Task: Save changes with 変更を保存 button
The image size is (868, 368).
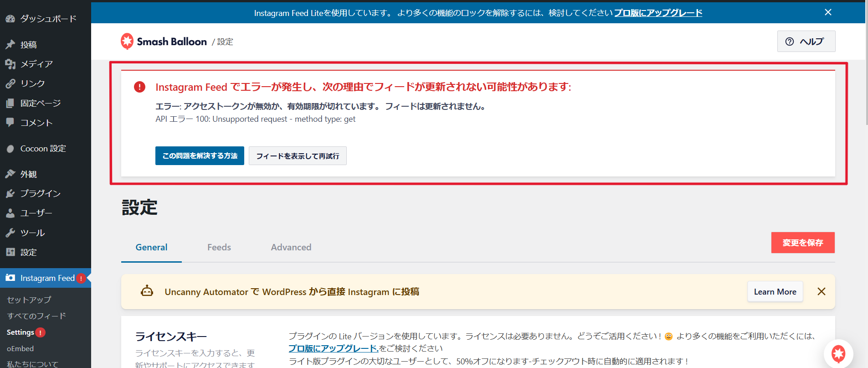Action: pyautogui.click(x=802, y=243)
